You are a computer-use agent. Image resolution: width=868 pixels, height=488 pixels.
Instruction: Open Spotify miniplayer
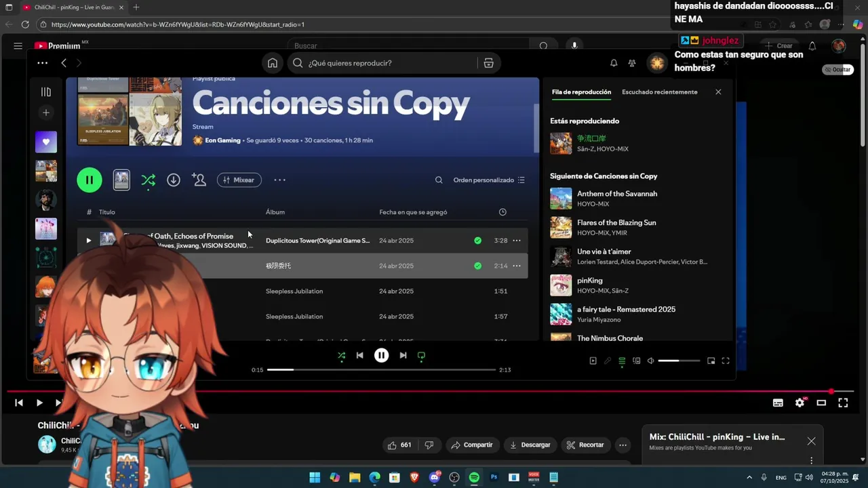pyautogui.click(x=711, y=361)
